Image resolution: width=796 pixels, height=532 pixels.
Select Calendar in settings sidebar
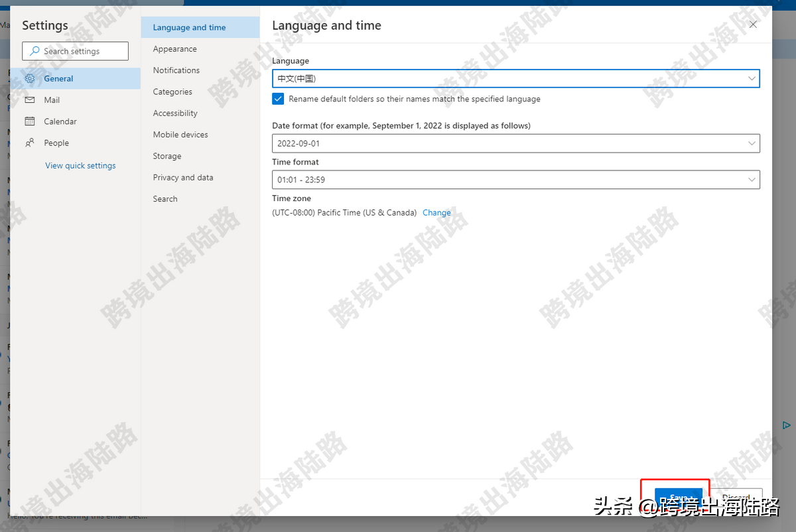(x=76, y=121)
